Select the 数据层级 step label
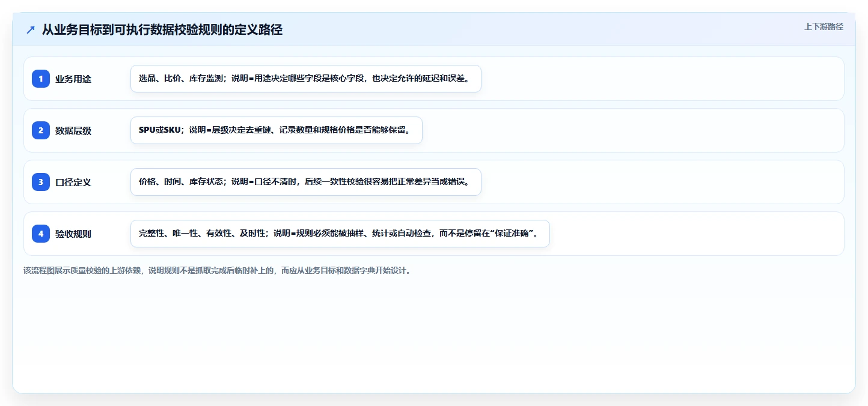Screen dimensions: 868x406 point(73,130)
